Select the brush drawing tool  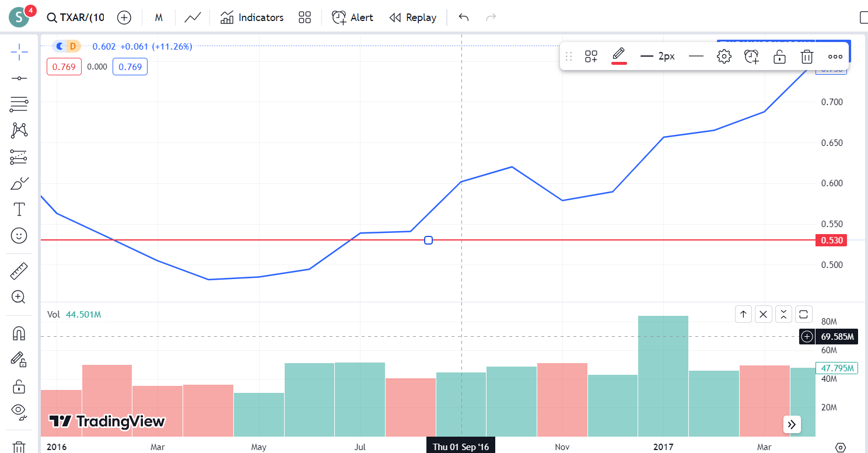click(x=19, y=183)
